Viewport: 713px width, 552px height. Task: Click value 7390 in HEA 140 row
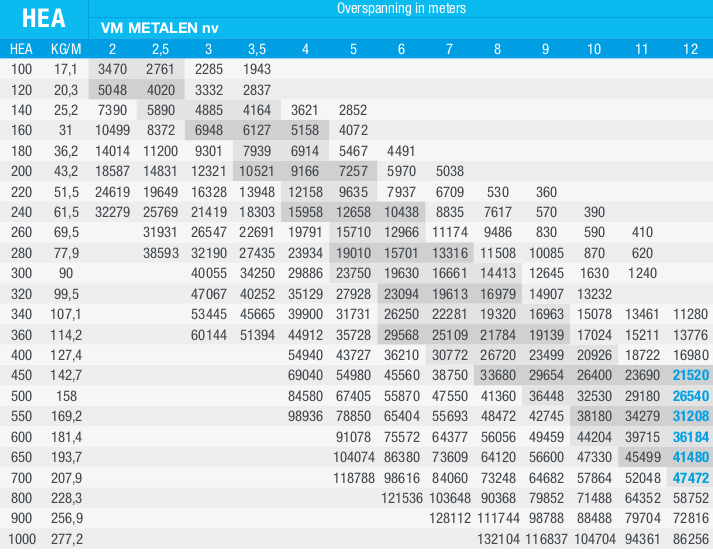click(112, 110)
